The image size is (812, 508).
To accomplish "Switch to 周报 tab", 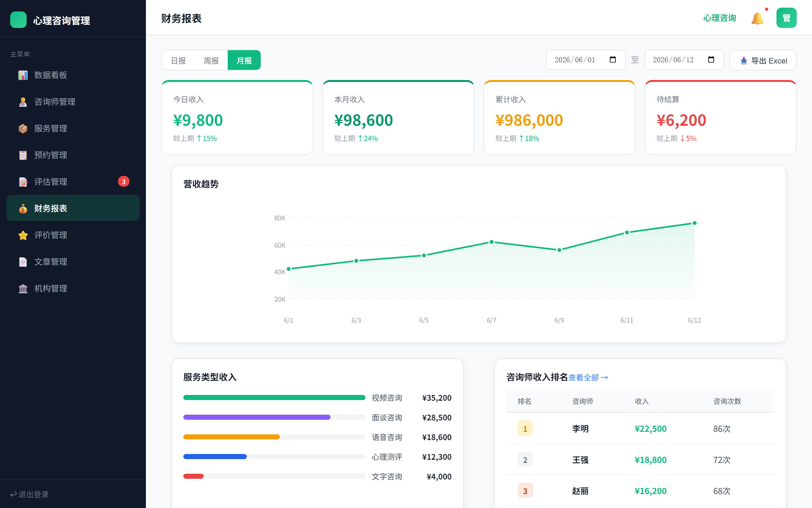I will [211, 60].
